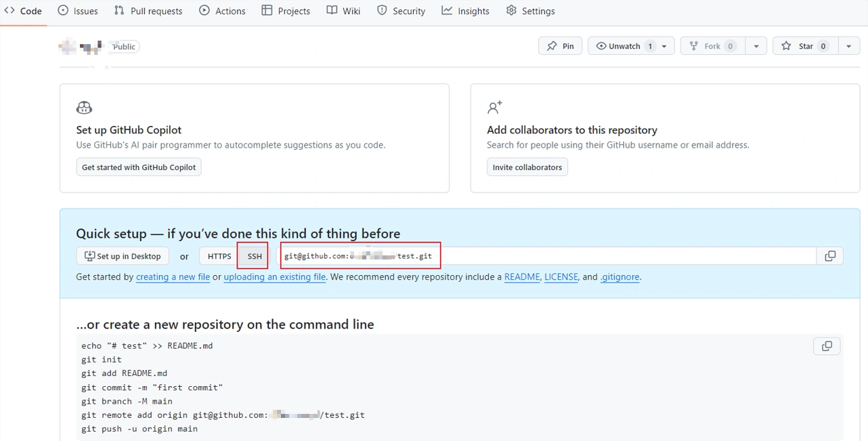Go to the Actions tab

[223, 11]
